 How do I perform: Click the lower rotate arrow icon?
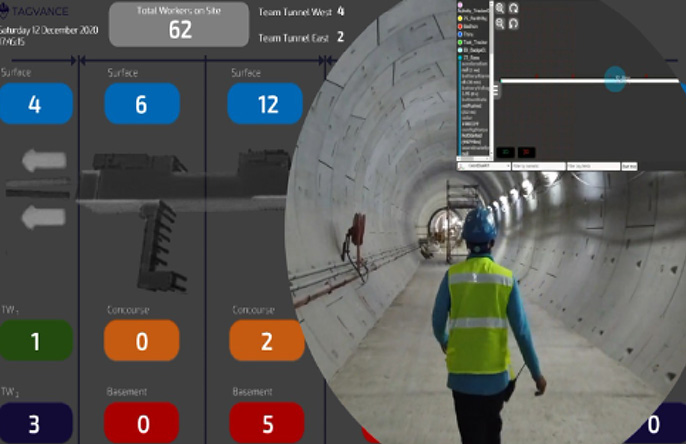514,23
